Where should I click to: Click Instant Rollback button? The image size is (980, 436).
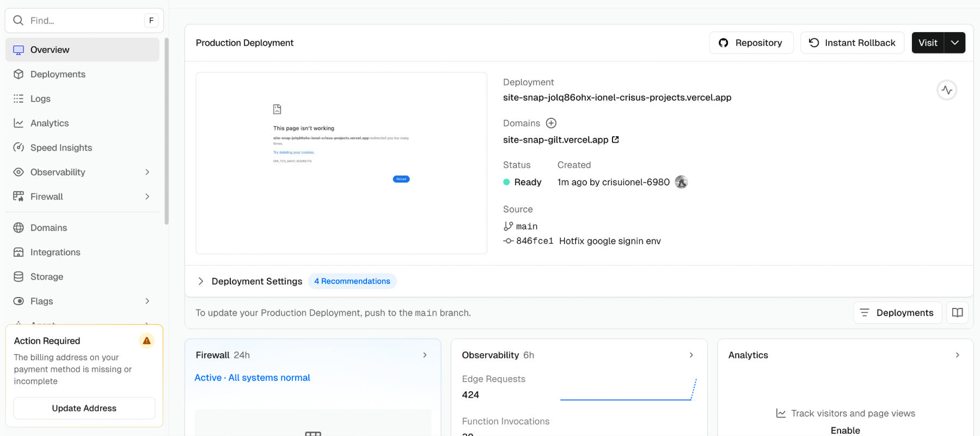(x=852, y=43)
